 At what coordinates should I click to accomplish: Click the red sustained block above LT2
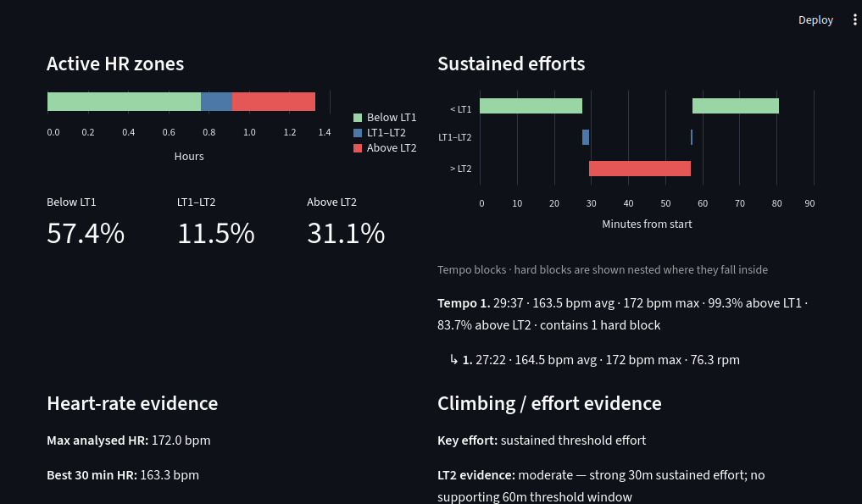pos(639,169)
